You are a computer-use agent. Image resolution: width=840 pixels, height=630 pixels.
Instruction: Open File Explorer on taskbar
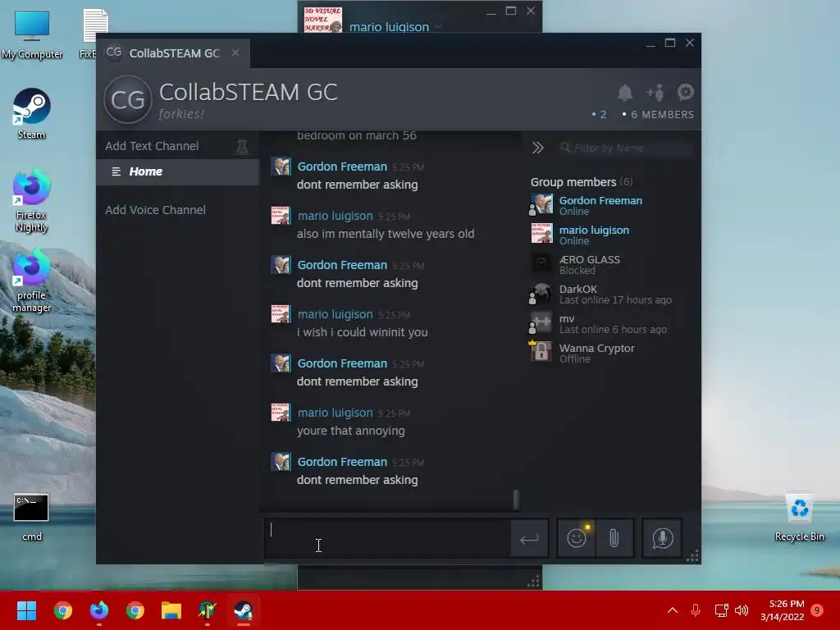pyautogui.click(x=171, y=610)
